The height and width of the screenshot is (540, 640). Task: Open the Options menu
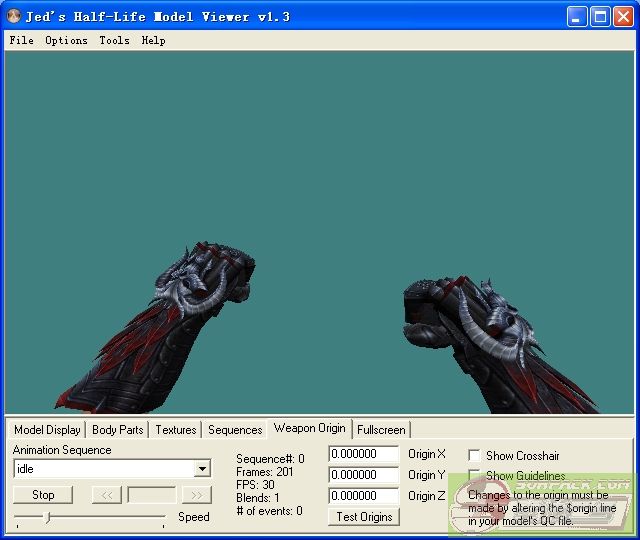(x=66, y=41)
